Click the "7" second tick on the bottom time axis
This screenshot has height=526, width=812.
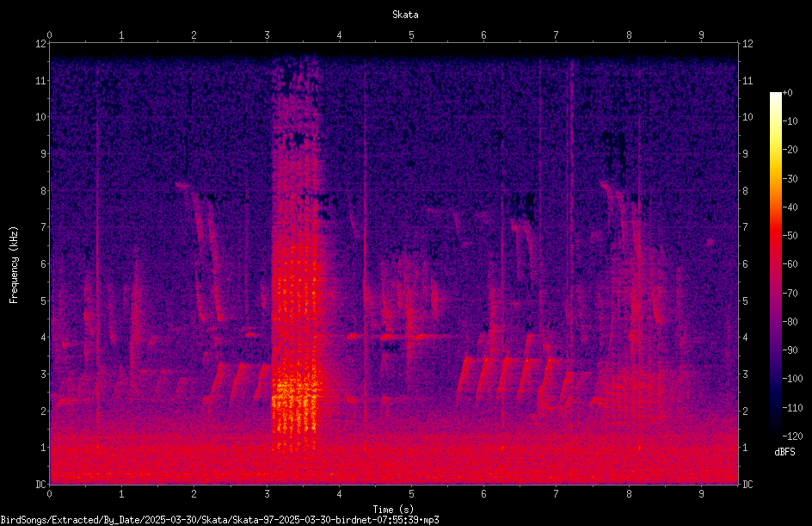(557, 494)
